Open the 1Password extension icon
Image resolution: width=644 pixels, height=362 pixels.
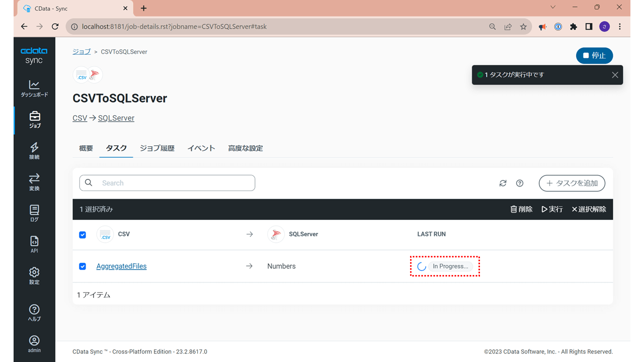tap(558, 27)
